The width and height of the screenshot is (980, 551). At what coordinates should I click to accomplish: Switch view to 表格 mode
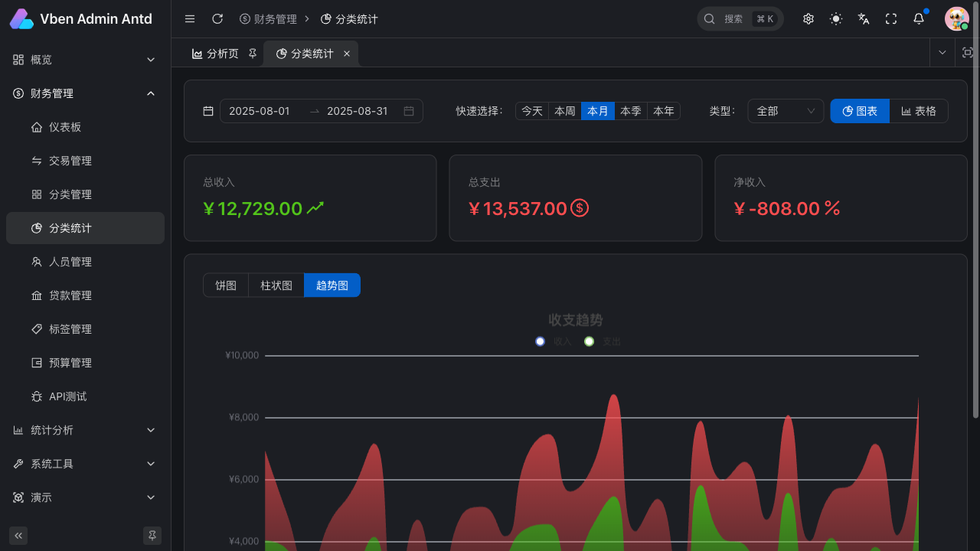[919, 111]
